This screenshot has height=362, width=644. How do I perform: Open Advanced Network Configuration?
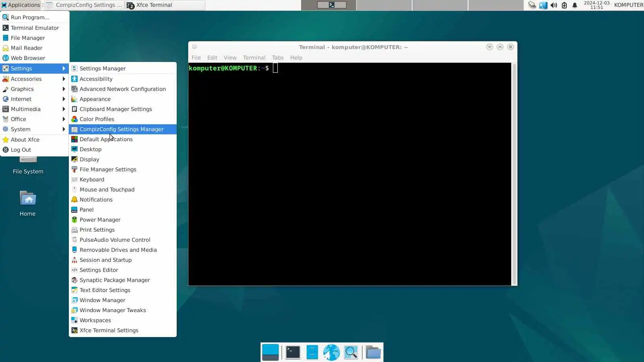pyautogui.click(x=123, y=89)
